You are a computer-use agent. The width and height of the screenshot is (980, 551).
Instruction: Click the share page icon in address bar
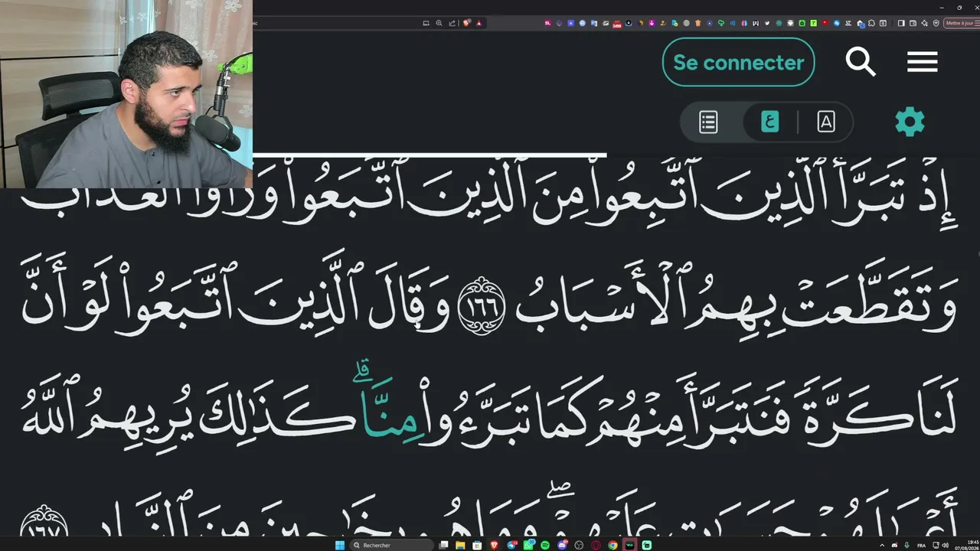tap(452, 23)
